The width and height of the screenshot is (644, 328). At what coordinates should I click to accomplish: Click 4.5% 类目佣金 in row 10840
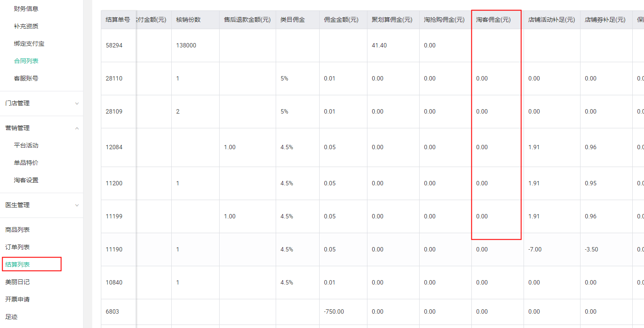[x=287, y=282]
